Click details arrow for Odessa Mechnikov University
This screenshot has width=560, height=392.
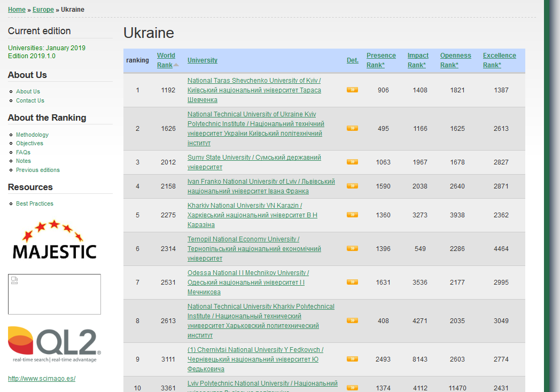coord(352,282)
